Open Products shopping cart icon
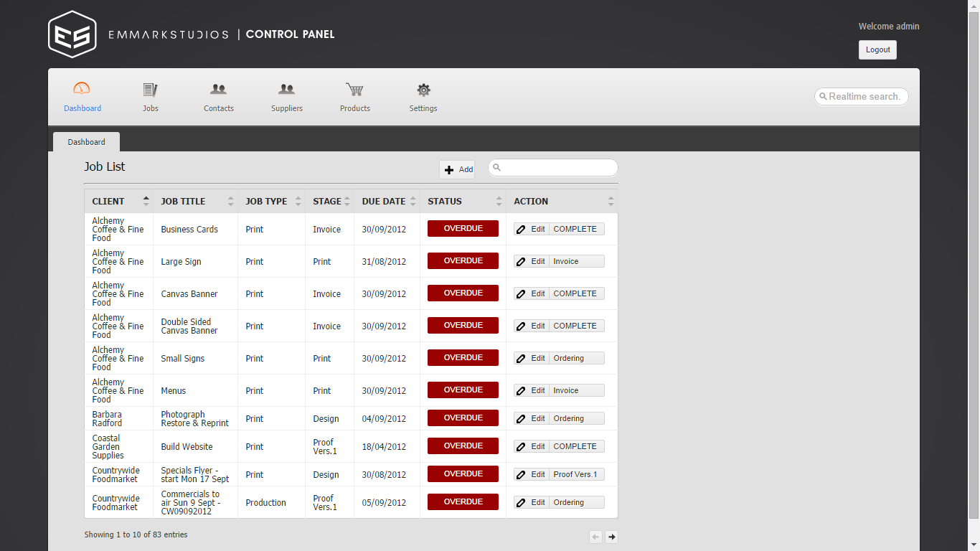This screenshot has height=551, width=980. tap(354, 90)
